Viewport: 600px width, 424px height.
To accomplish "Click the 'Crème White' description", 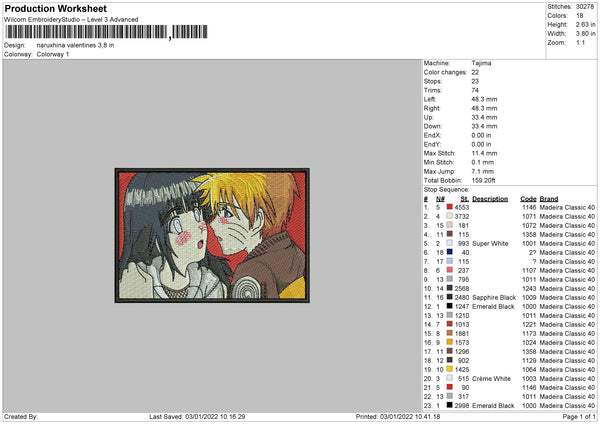I will click(x=491, y=378).
